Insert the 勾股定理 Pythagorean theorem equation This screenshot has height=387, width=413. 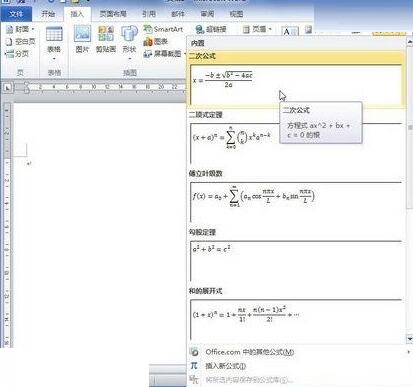click(x=296, y=261)
